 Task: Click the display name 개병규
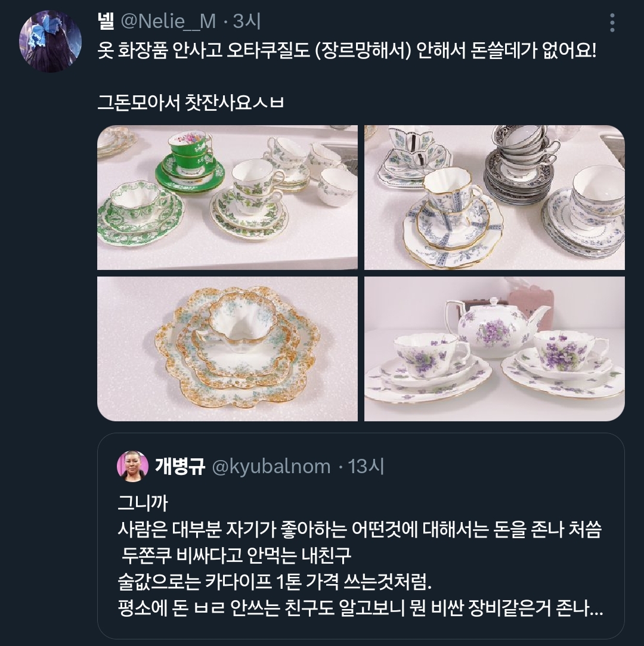point(179,467)
